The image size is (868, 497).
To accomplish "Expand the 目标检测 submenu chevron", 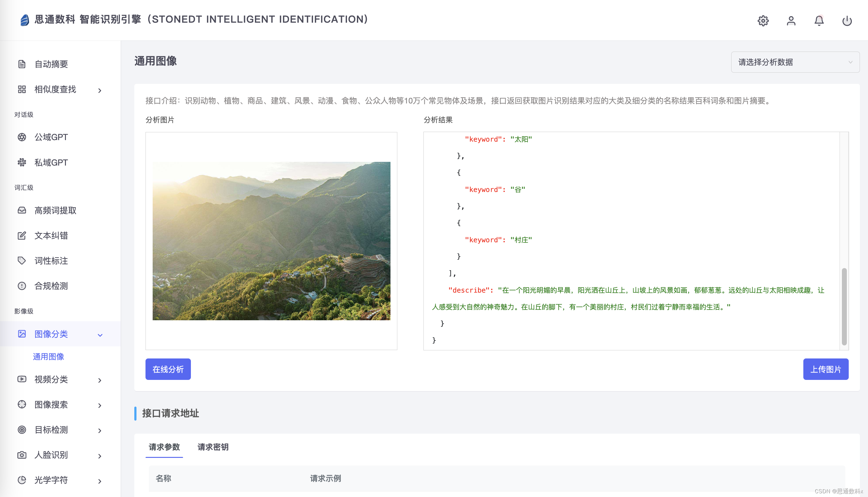I will coord(100,431).
